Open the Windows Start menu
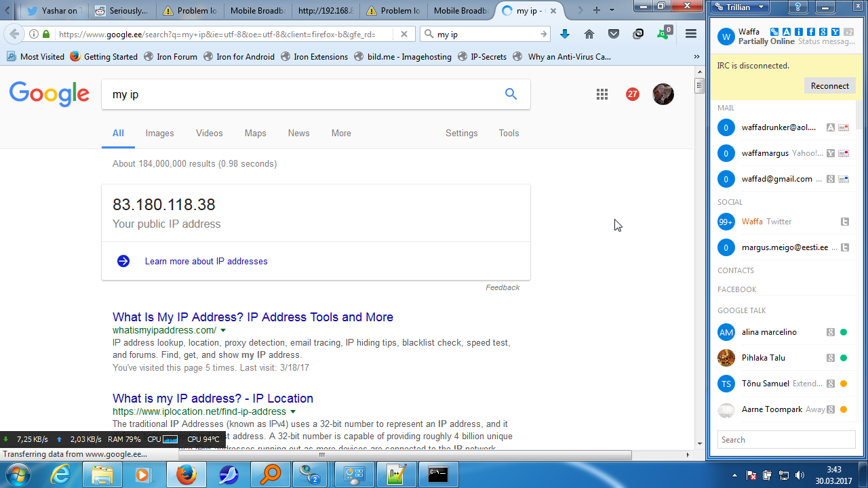This screenshot has width=868, height=488. click(18, 474)
